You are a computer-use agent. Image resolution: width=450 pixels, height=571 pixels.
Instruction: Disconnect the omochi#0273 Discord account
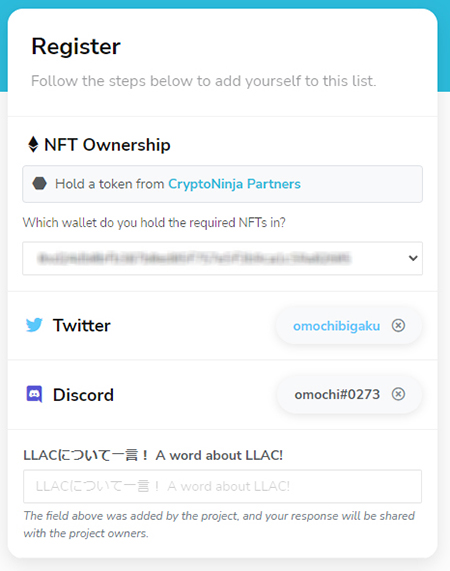(398, 394)
